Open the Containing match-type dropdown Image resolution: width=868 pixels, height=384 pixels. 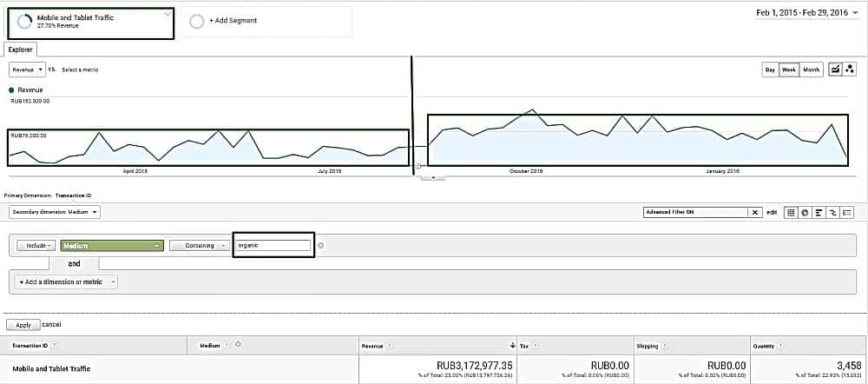tap(200, 246)
